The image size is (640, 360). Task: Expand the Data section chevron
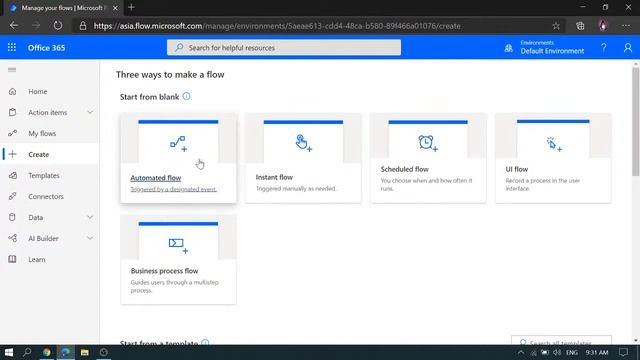pos(90,217)
